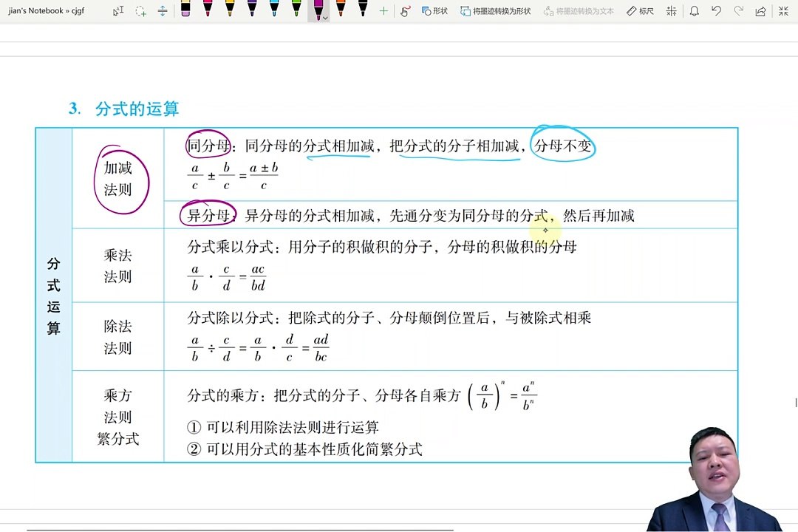Click the circled 异分母 text
This screenshot has width=798, height=532.
tap(208, 215)
